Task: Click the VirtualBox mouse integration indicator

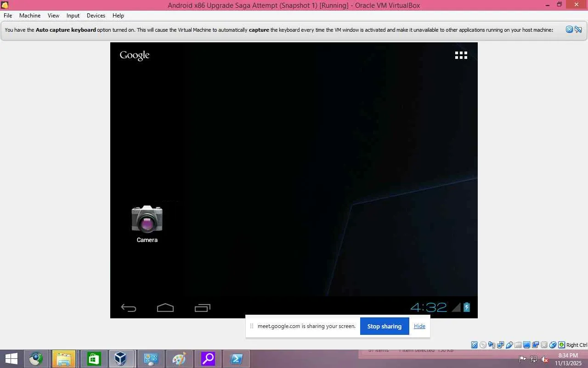Action: coord(553,345)
